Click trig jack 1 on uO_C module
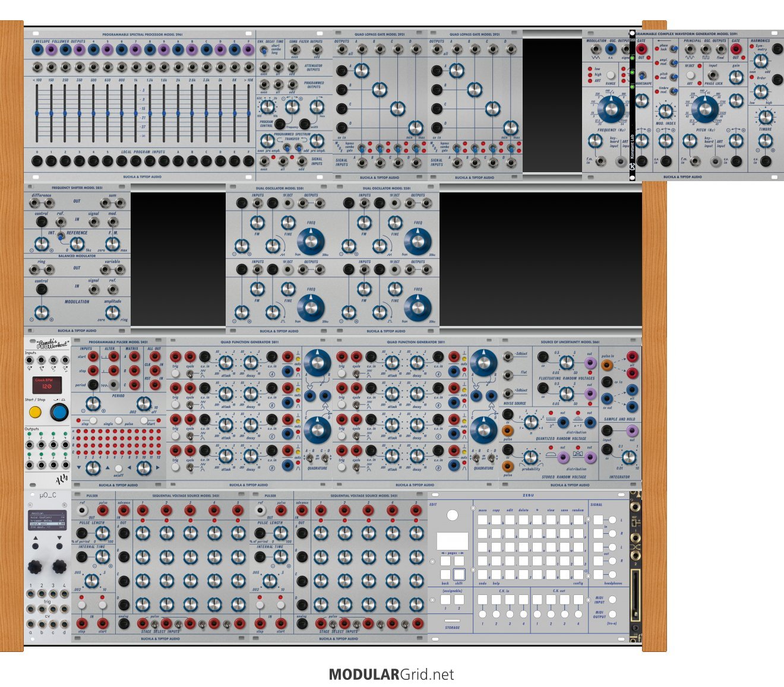Screen dimensions: 784x687 [30, 594]
